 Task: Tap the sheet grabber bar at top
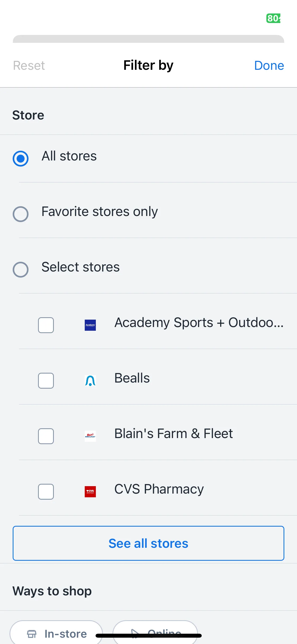point(148,39)
